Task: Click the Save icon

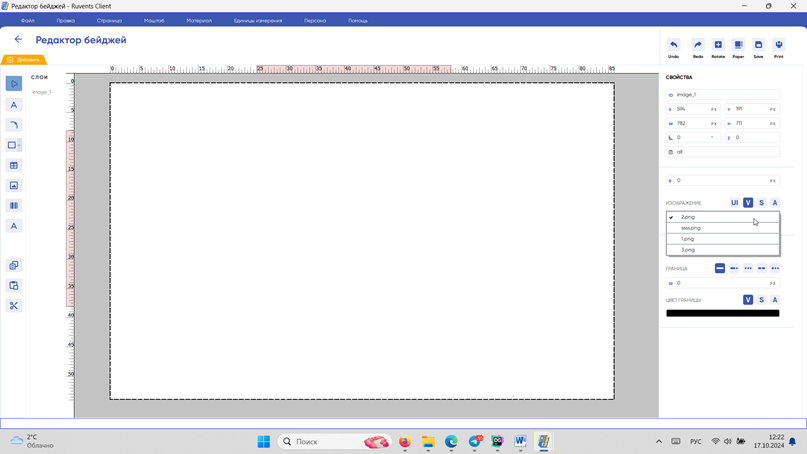Action: [758, 45]
